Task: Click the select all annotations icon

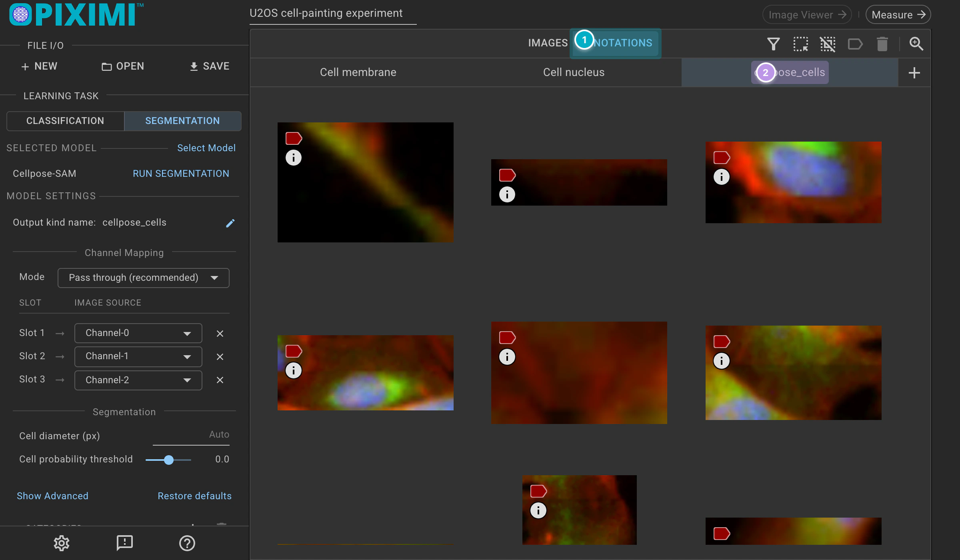Action: pos(800,44)
